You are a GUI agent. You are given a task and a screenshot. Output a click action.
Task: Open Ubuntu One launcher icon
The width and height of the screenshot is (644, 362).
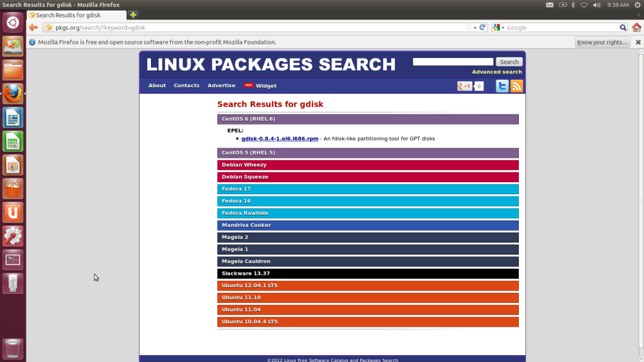click(13, 212)
